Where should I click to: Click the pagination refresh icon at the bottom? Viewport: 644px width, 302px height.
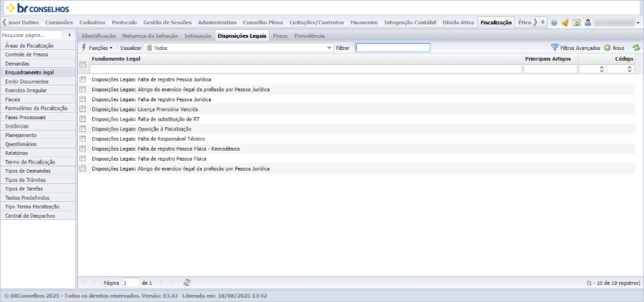click(187, 283)
